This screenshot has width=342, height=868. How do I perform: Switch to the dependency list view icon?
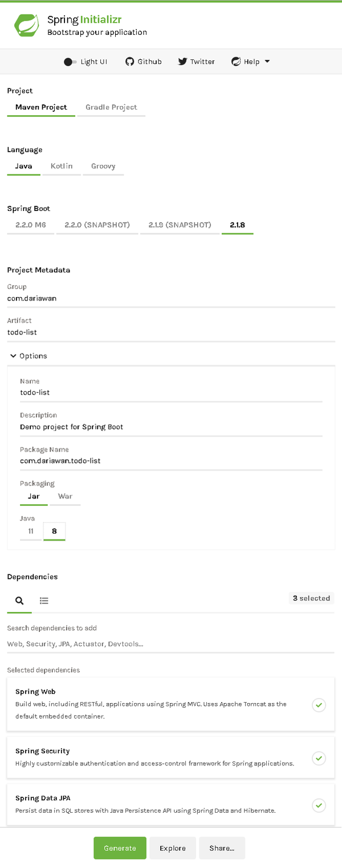pyautogui.click(x=44, y=601)
